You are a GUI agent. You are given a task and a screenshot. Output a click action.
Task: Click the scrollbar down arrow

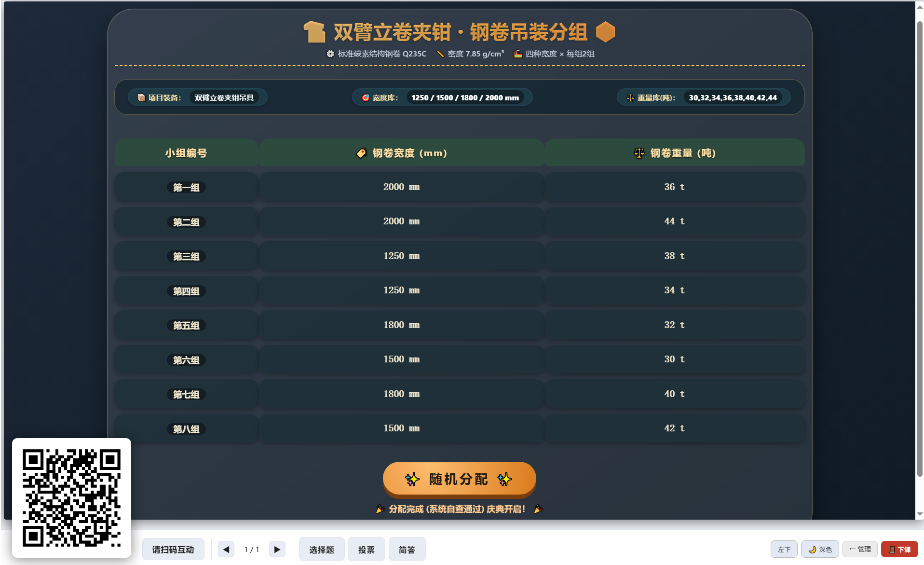click(920, 514)
